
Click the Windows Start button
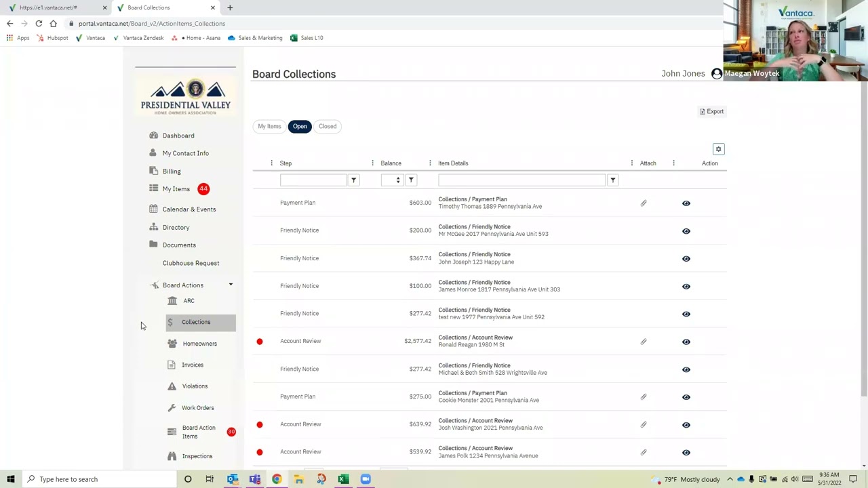tap(11, 479)
